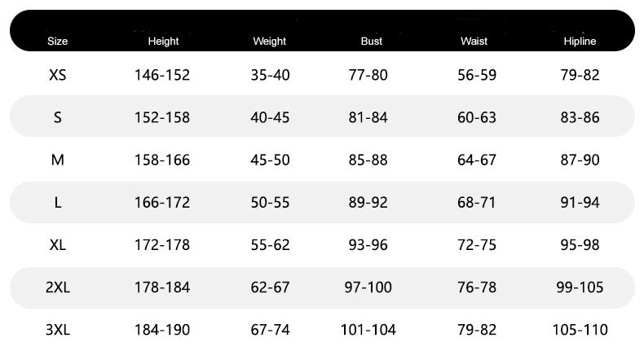Click weight value 55-62
This screenshot has height=351, width=644.
[270, 244]
